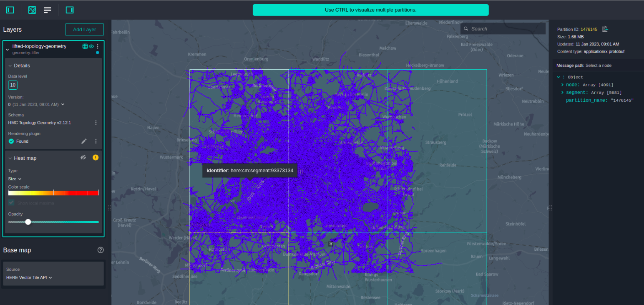Toggle the Show local maxima checkbox

[11, 203]
